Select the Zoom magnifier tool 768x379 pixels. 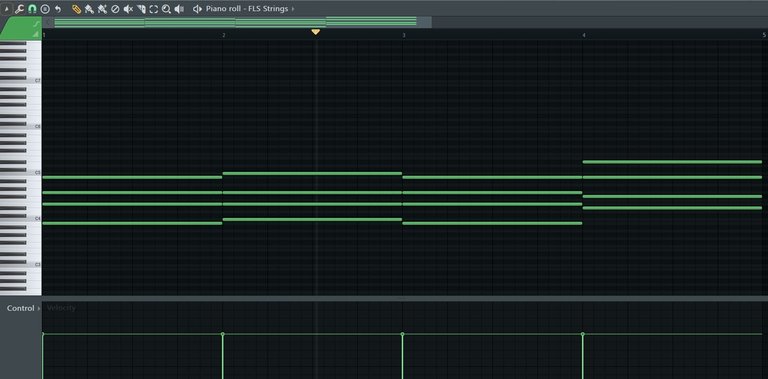pos(166,9)
